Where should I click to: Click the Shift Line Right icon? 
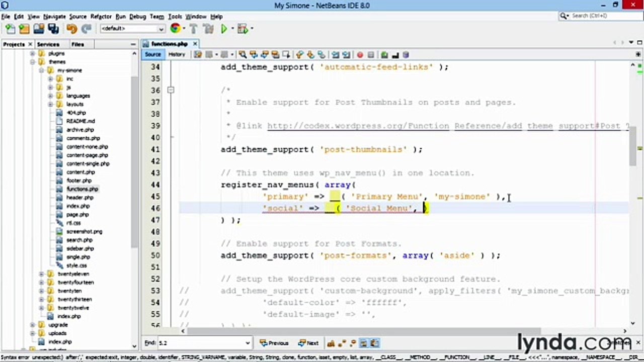coord(346,54)
